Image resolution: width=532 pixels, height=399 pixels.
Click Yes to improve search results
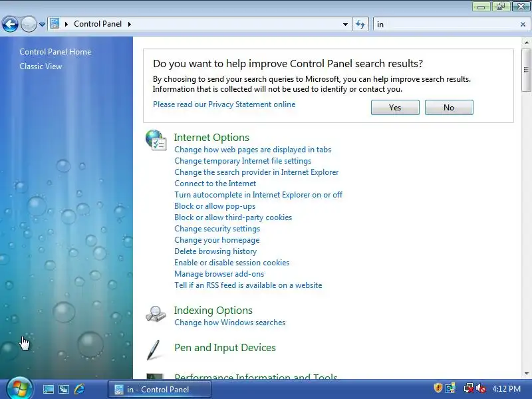[x=395, y=108]
